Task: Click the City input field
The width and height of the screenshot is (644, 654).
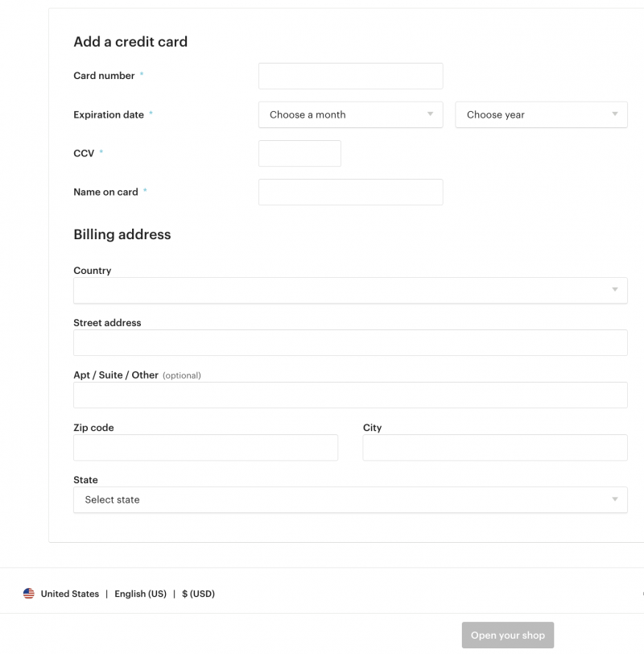Action: point(494,448)
